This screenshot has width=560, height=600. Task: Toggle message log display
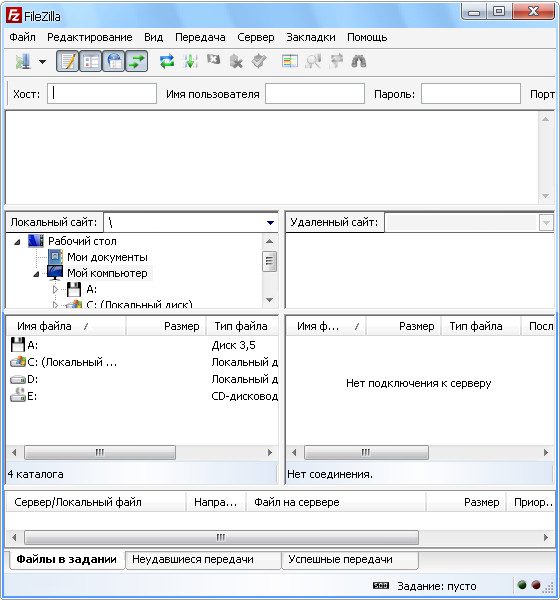tap(67, 61)
